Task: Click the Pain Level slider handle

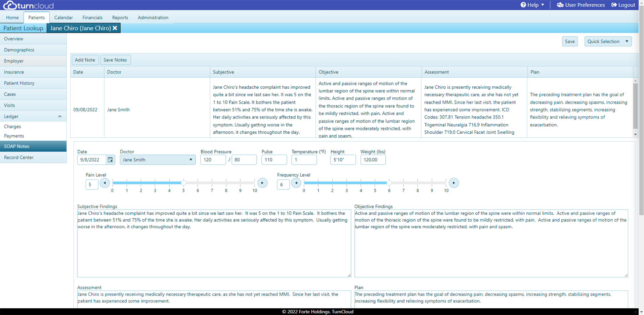Action: coord(183,183)
